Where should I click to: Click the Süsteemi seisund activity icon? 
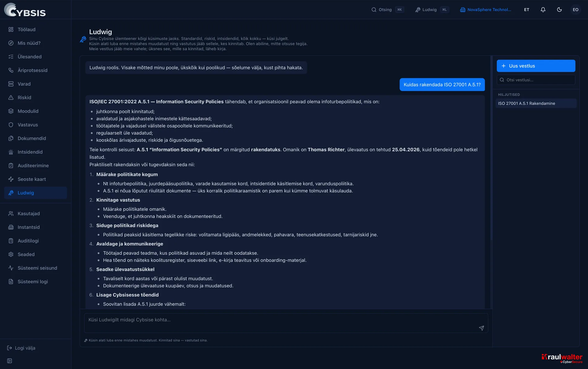11,268
